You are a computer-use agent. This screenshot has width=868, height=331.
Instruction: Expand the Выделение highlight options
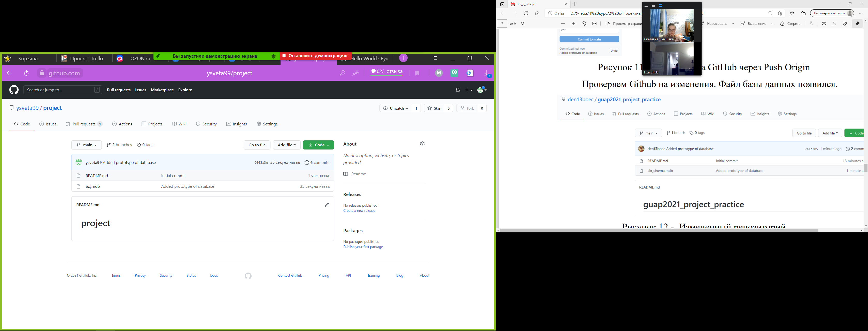(772, 24)
